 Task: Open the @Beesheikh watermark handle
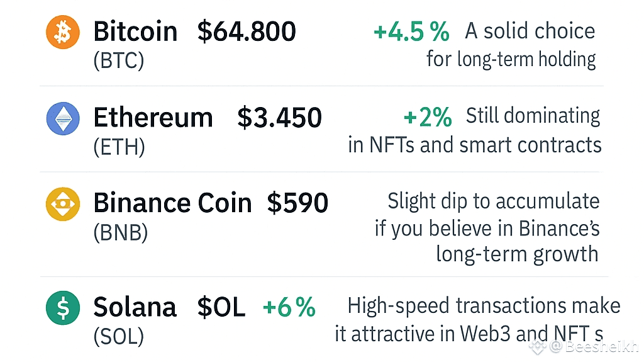[593, 347]
